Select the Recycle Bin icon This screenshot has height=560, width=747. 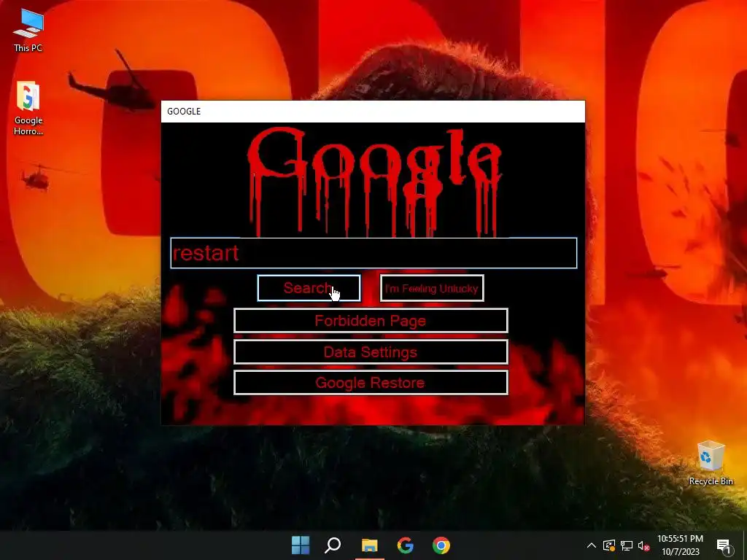pos(711,463)
